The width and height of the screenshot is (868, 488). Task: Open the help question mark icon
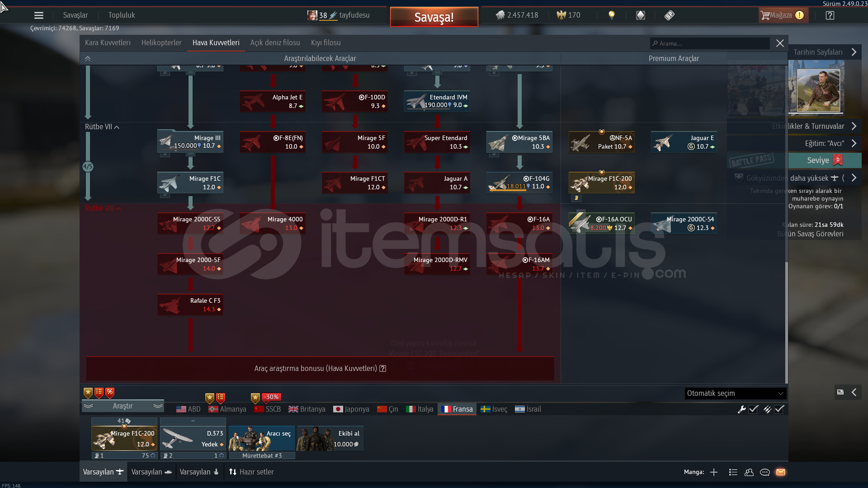pyautogui.click(x=830, y=15)
